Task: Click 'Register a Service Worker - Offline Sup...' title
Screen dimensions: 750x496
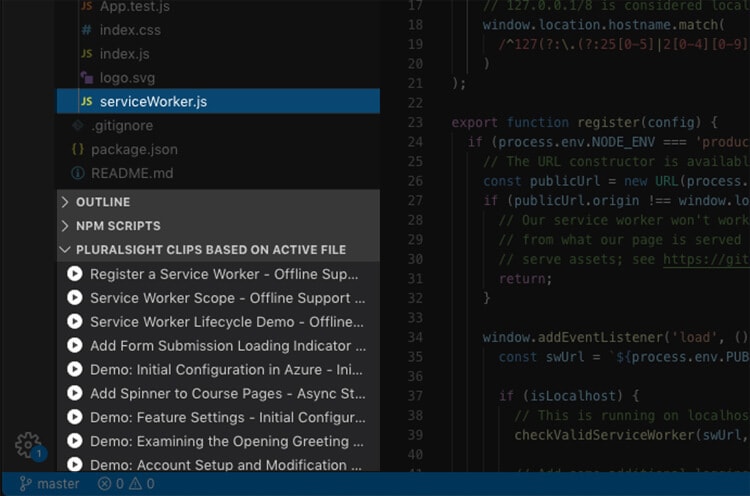Action: [224, 274]
